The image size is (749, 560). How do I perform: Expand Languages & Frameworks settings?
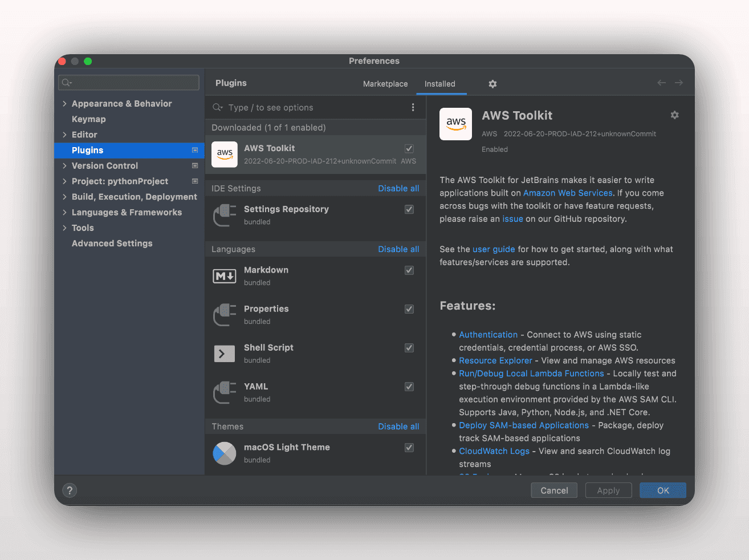[64, 212]
